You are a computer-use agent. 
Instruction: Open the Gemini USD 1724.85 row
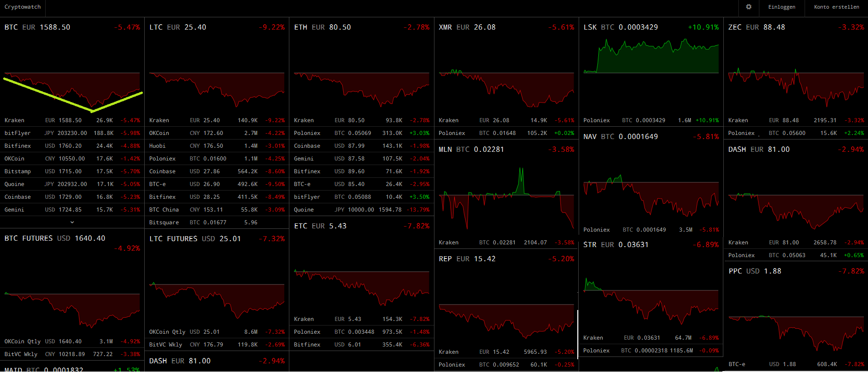72,210
